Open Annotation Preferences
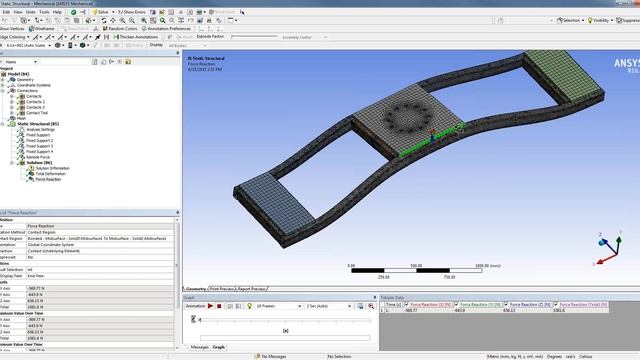The width and height of the screenshot is (640, 360). click(166, 29)
